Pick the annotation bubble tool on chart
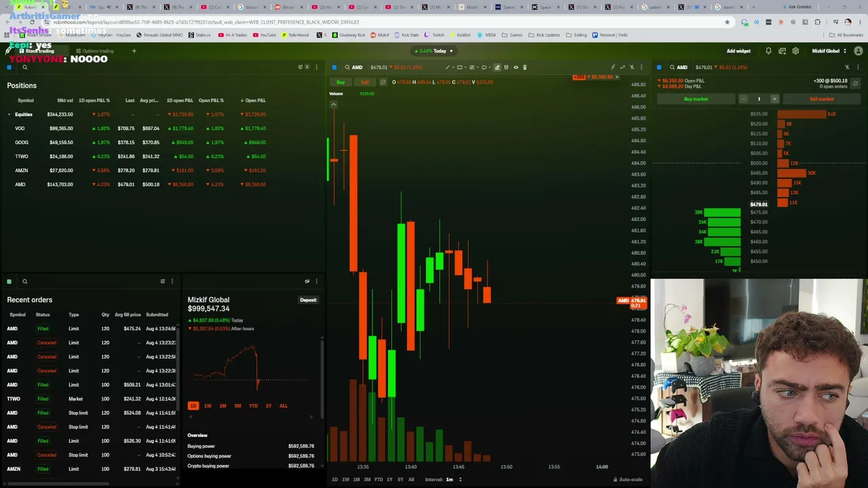This screenshot has height=488, width=868. [x=484, y=67]
